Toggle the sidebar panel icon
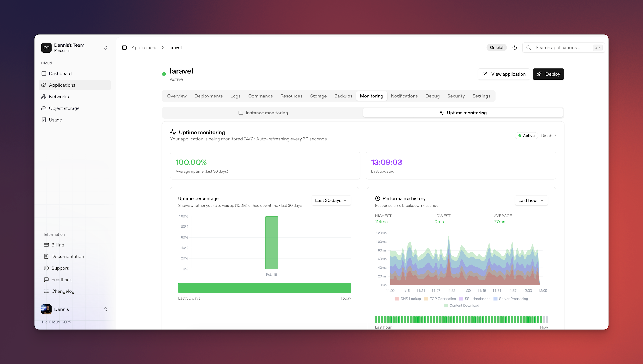The width and height of the screenshot is (643, 364). tap(124, 47)
